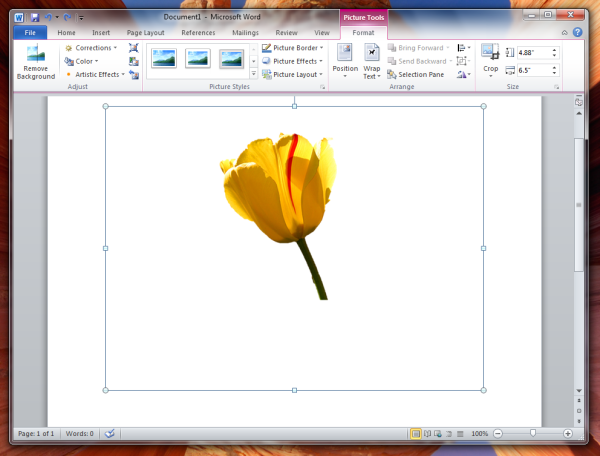Switch to the Review tab
The width and height of the screenshot is (600, 456).
[x=286, y=33]
